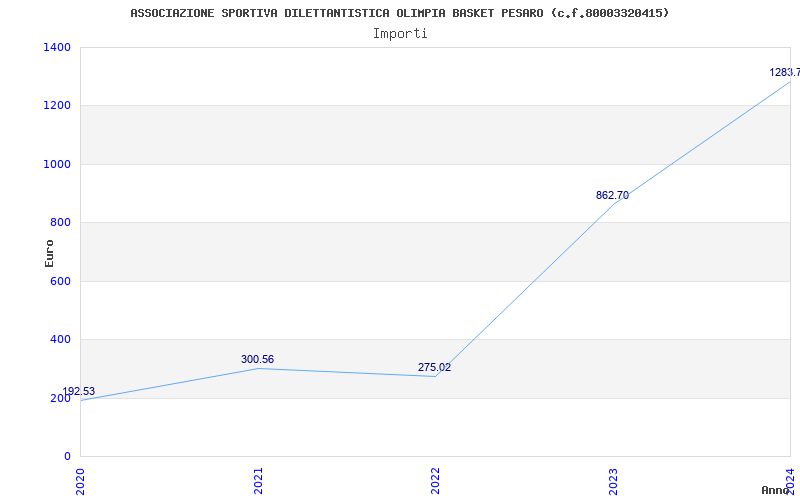
Task: Click the 2020 x-axis tick label
Action: tap(81, 481)
